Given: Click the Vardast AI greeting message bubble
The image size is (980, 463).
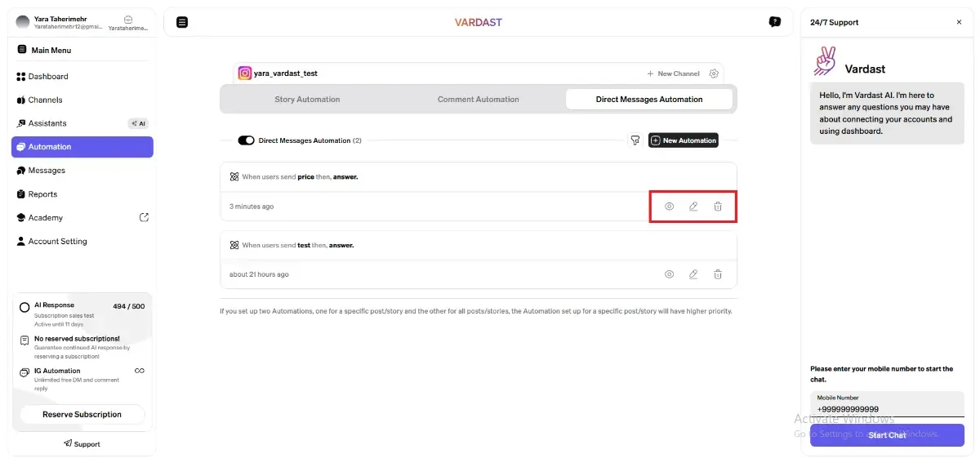Looking at the screenshot, I should pos(887,114).
